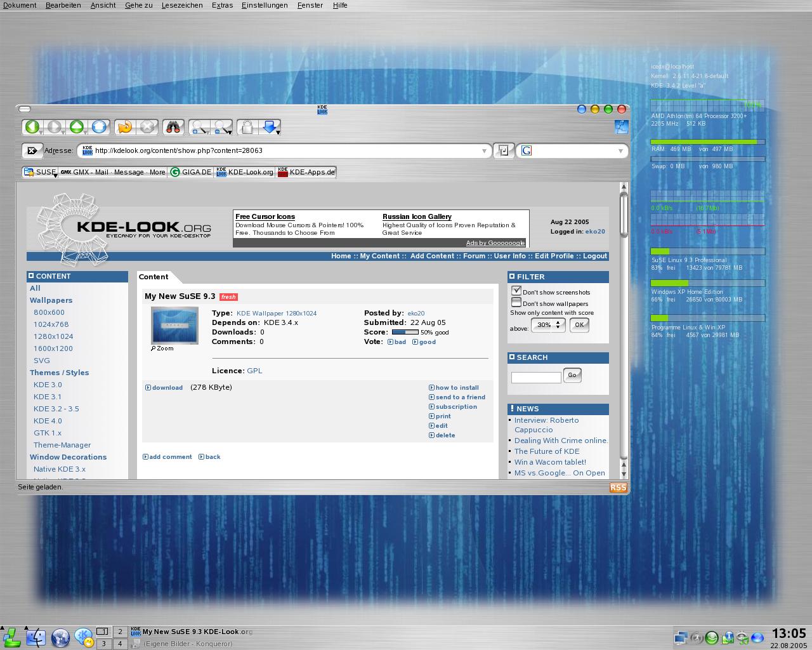The width and height of the screenshot is (812, 650).
Task: Click the Logout link in navigation bar
Action: pyautogui.click(x=595, y=256)
